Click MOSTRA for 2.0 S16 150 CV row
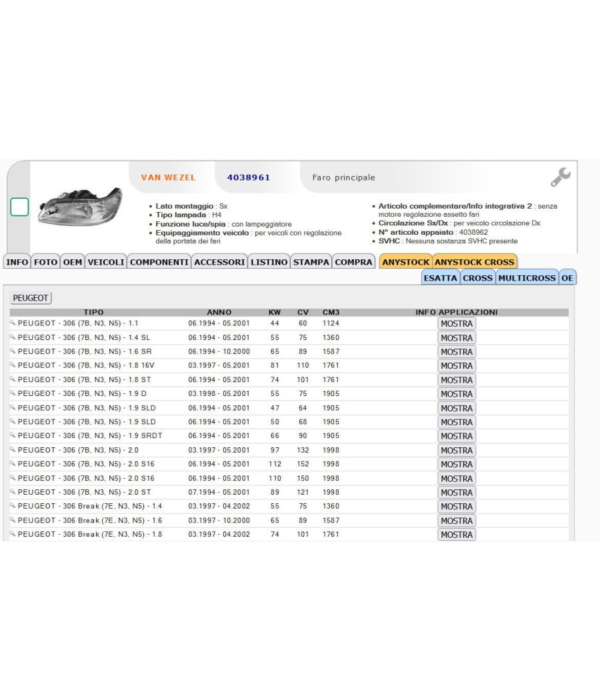Viewport: 600px width, 700px height. click(457, 479)
